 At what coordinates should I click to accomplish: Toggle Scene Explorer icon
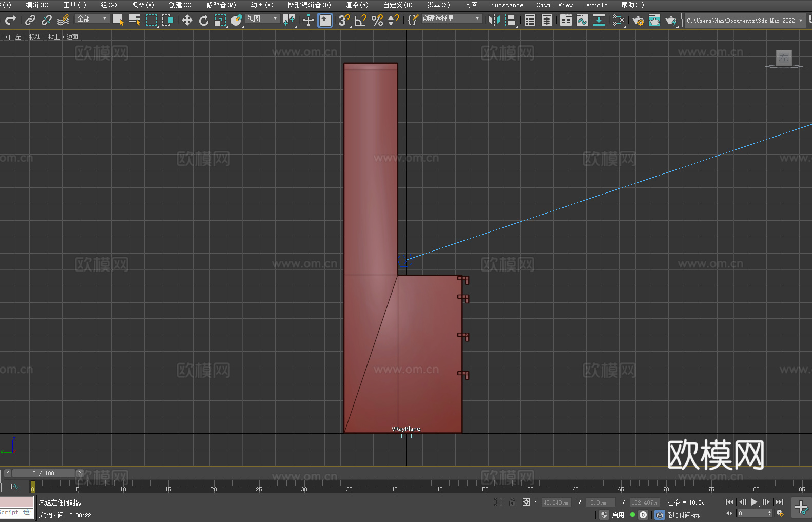(x=530, y=20)
